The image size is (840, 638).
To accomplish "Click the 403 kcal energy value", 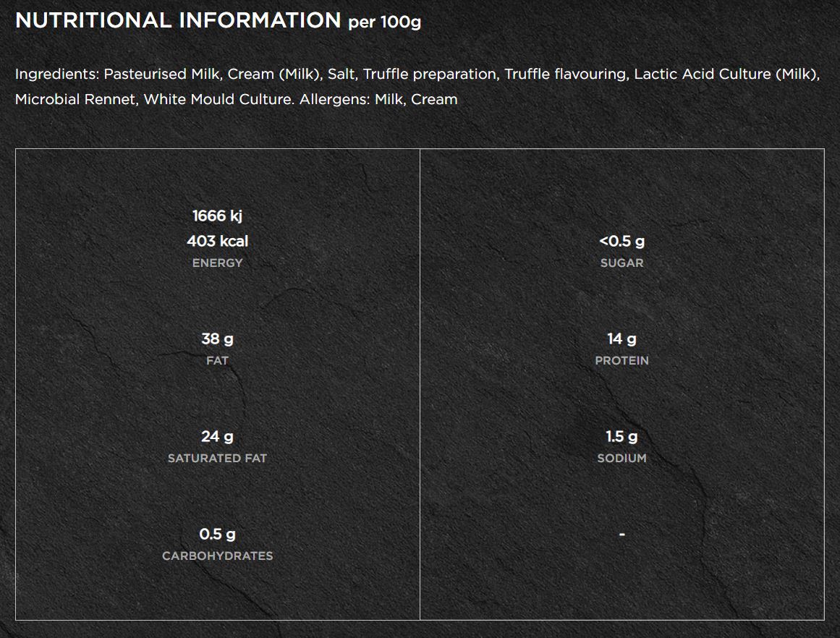I will 217,241.
